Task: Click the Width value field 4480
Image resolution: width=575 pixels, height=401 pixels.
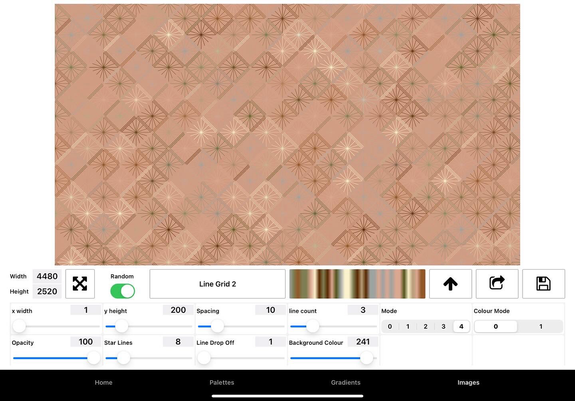Action: [x=47, y=276]
